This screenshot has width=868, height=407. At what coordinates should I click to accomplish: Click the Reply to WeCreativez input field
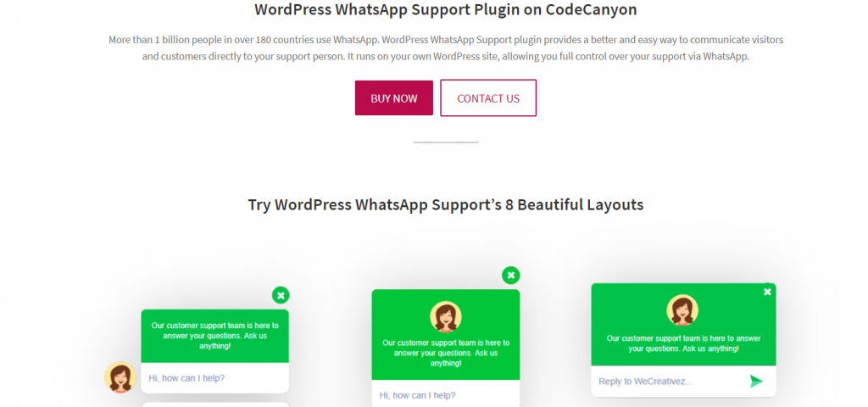pos(670,382)
